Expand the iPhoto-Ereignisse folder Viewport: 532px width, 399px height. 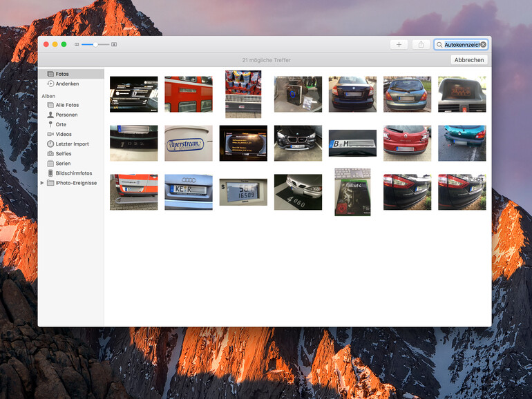pos(42,183)
